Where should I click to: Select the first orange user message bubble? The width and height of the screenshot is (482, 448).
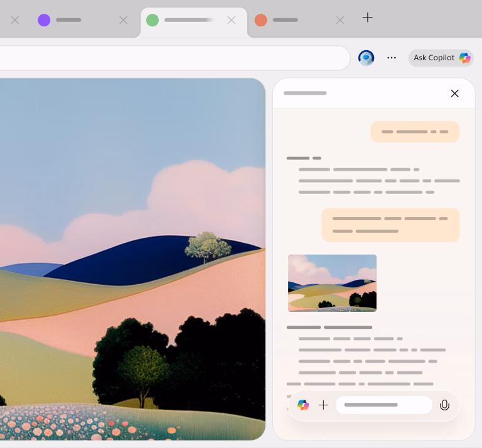[x=415, y=132]
